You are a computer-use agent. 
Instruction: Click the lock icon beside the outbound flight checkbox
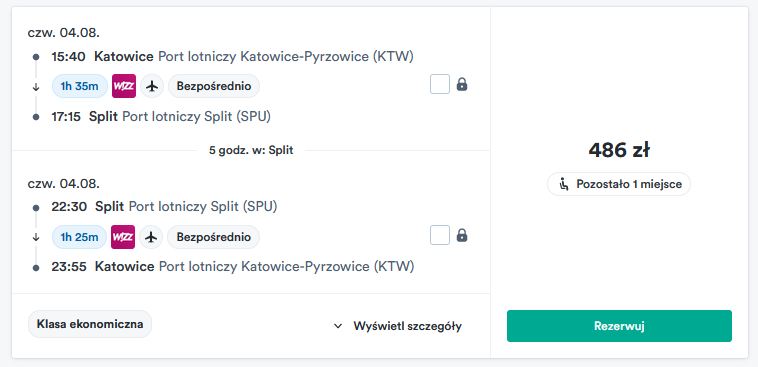(x=462, y=85)
